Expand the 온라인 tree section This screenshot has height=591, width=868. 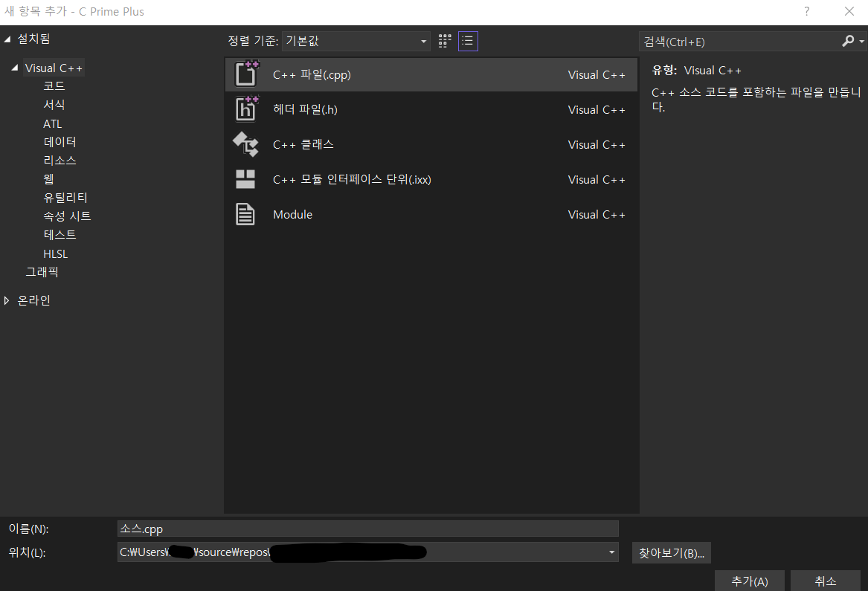[7, 300]
